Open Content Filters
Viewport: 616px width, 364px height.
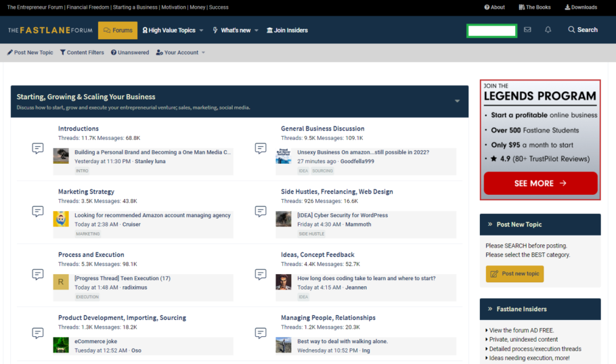pyautogui.click(x=82, y=53)
